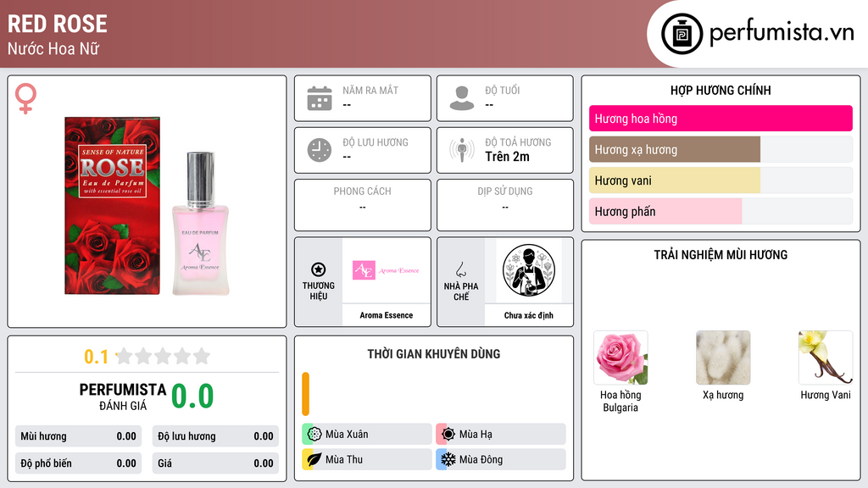Screen dimensions: 868x488
Task: Click the nose icon above Nhà Pha Chế
Action: (460, 269)
